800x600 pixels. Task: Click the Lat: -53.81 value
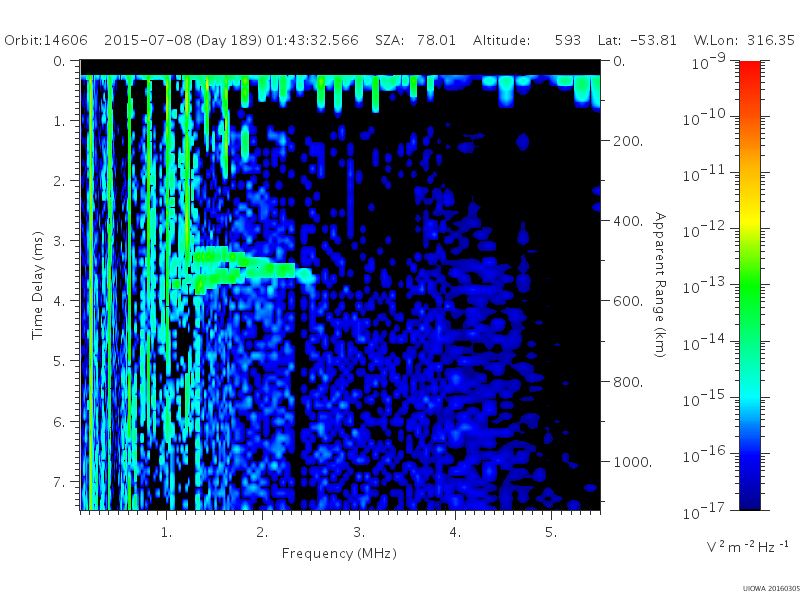(637, 40)
